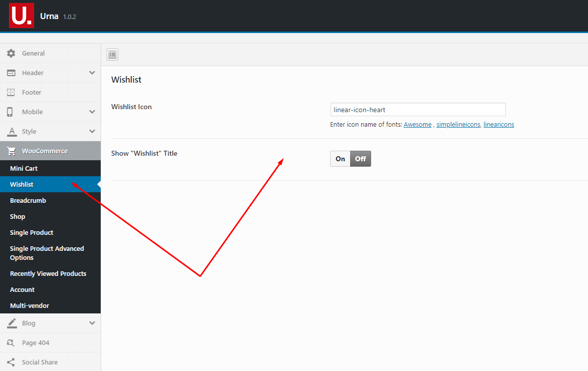Turn On the Show Wishlist Title switch
Viewport: 588px width, 371px height.
point(340,159)
